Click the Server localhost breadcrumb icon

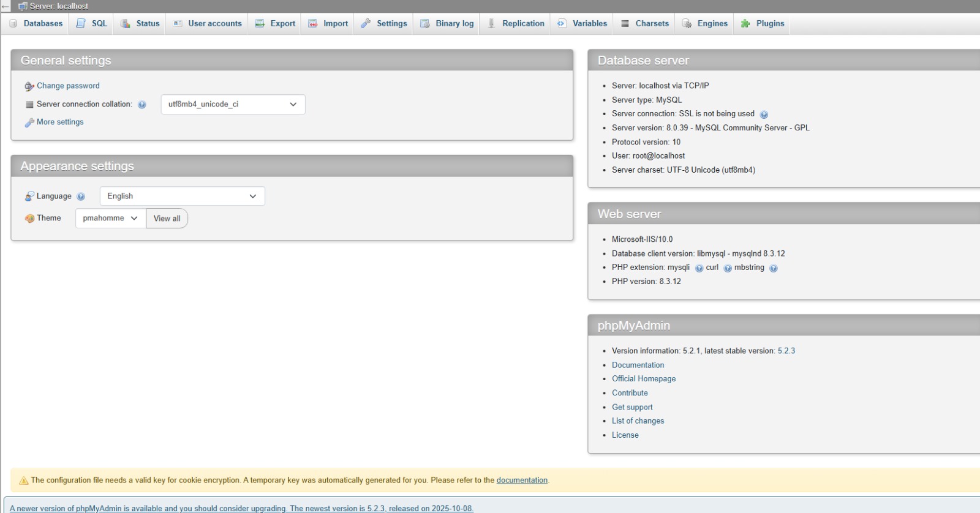[23, 6]
